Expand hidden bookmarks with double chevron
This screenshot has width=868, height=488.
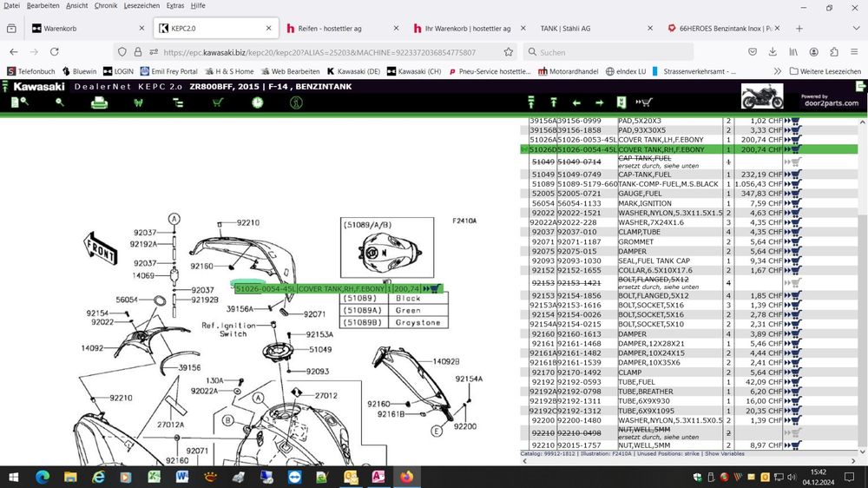[777, 71]
